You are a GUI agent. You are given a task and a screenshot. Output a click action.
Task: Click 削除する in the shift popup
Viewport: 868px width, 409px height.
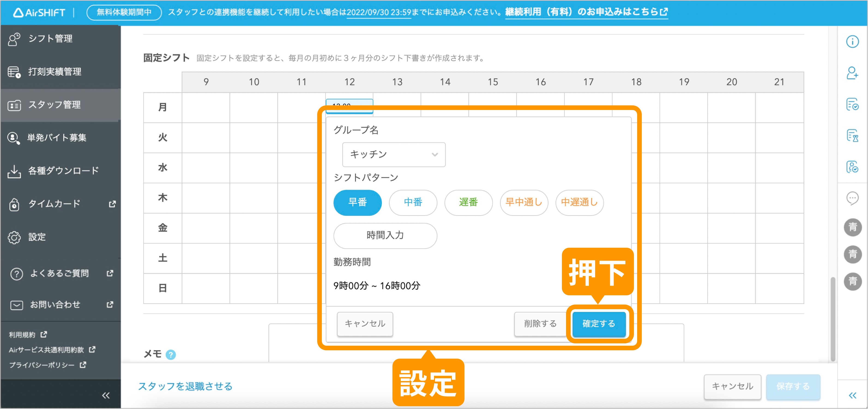[540, 324]
